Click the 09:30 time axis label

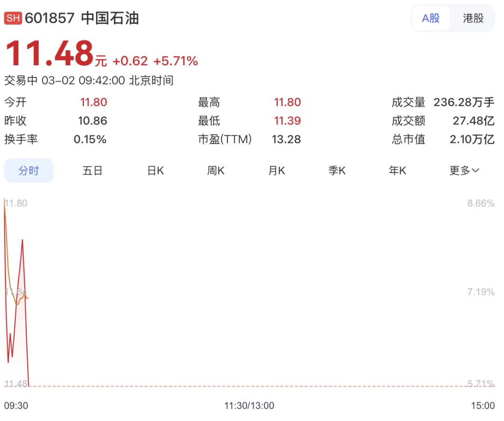pos(16,406)
